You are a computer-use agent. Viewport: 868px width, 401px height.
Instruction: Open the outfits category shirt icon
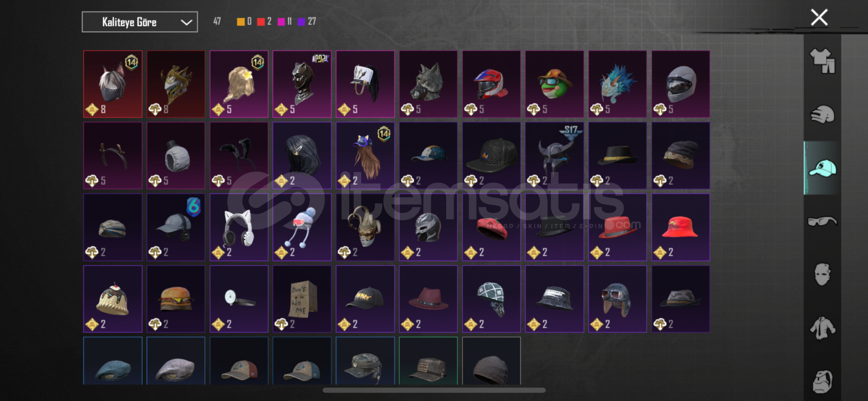[822, 61]
